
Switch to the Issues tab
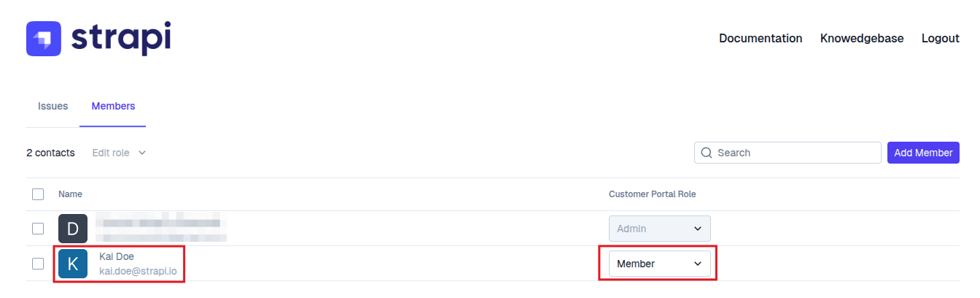coord(52,106)
